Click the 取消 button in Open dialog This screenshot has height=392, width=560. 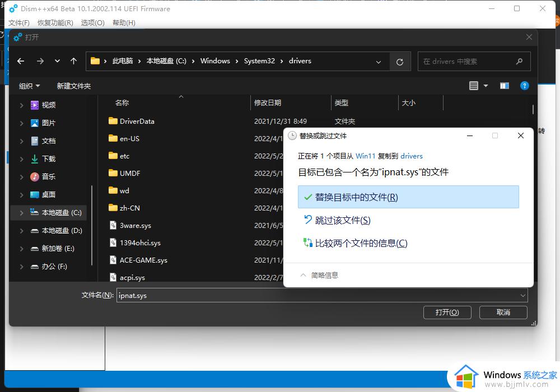click(503, 312)
